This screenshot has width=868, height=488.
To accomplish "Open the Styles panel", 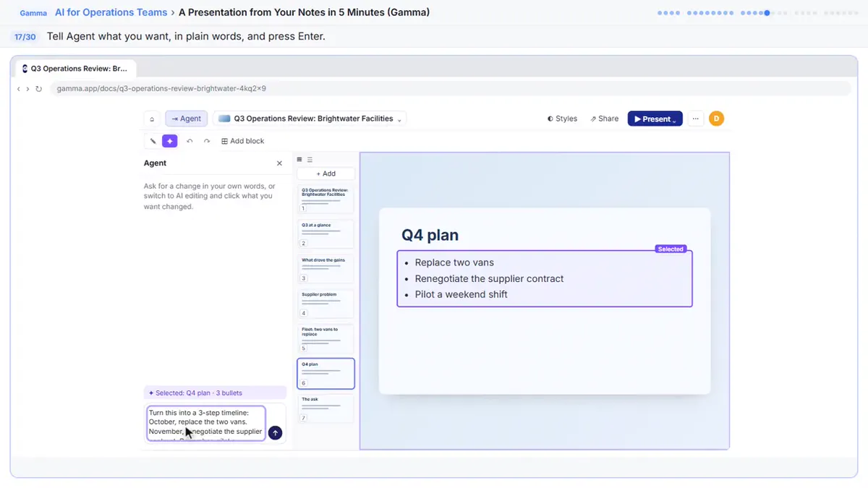I will (x=562, y=119).
